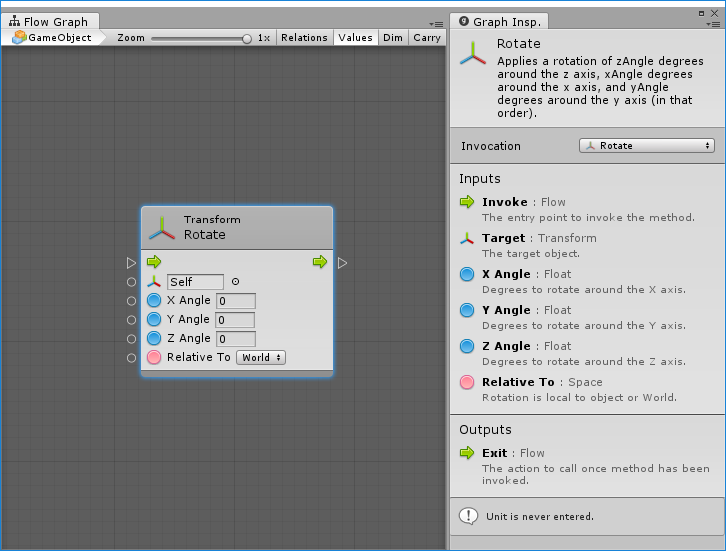The width and height of the screenshot is (726, 551).
Task: Toggle the Dim option
Action: click(393, 37)
